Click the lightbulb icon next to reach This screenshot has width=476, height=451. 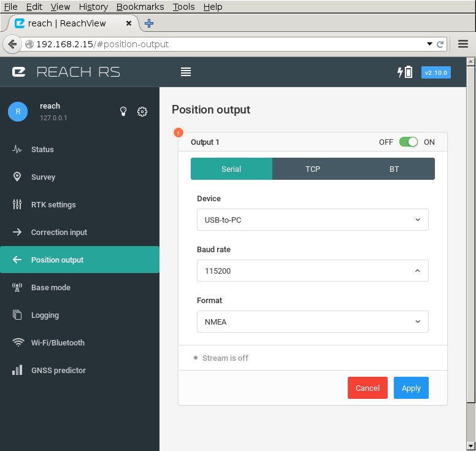click(123, 112)
